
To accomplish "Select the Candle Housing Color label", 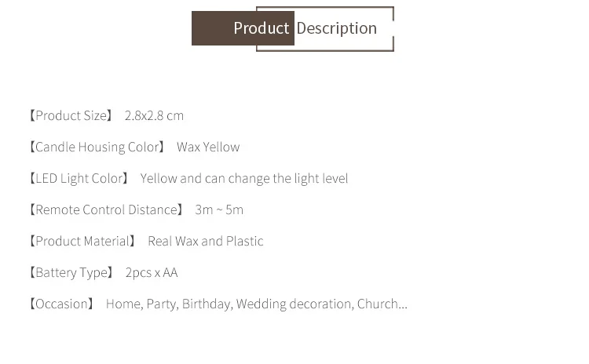I will point(97,147).
